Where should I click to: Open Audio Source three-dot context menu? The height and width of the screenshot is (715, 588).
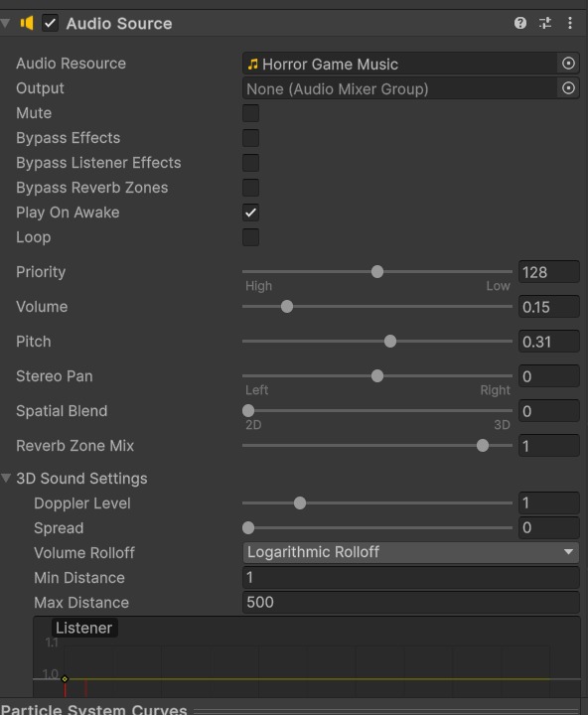(x=570, y=23)
